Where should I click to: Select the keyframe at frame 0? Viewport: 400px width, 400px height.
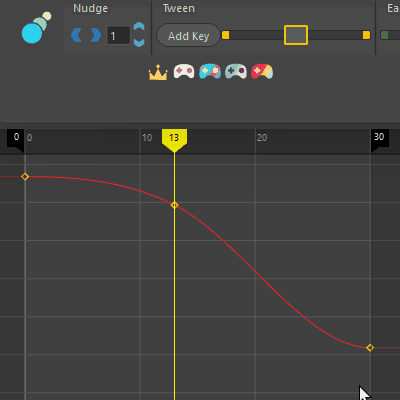click(25, 177)
